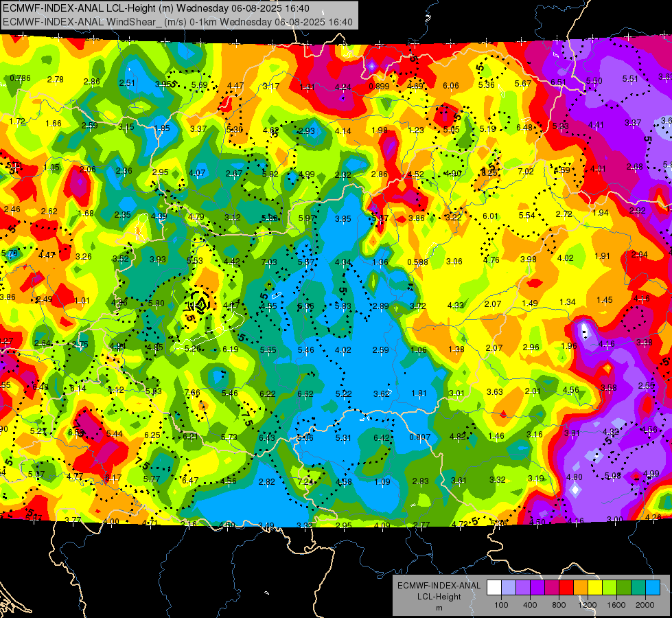Screen dimensions: 672x618
Task: Click the wind shear value 6.01
Action: click(x=490, y=216)
